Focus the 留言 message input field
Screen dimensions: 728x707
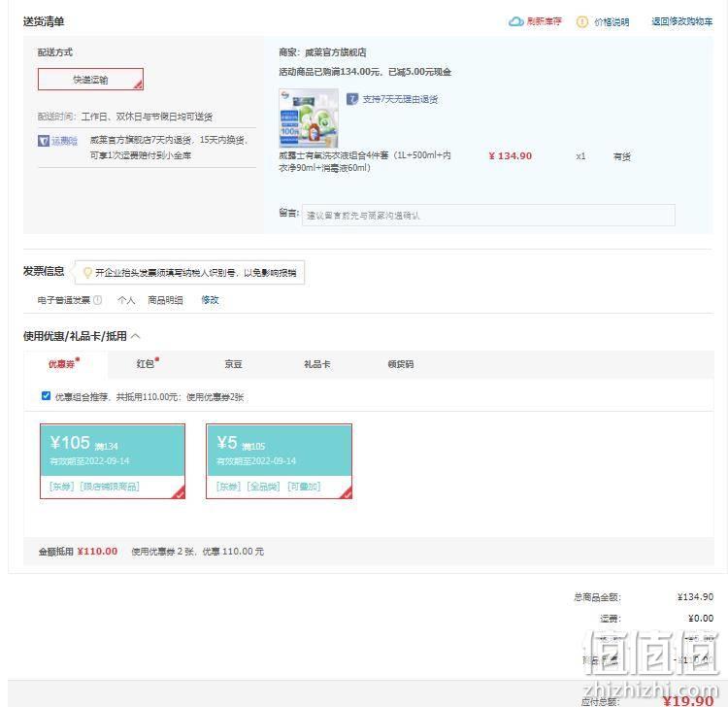[x=488, y=215]
